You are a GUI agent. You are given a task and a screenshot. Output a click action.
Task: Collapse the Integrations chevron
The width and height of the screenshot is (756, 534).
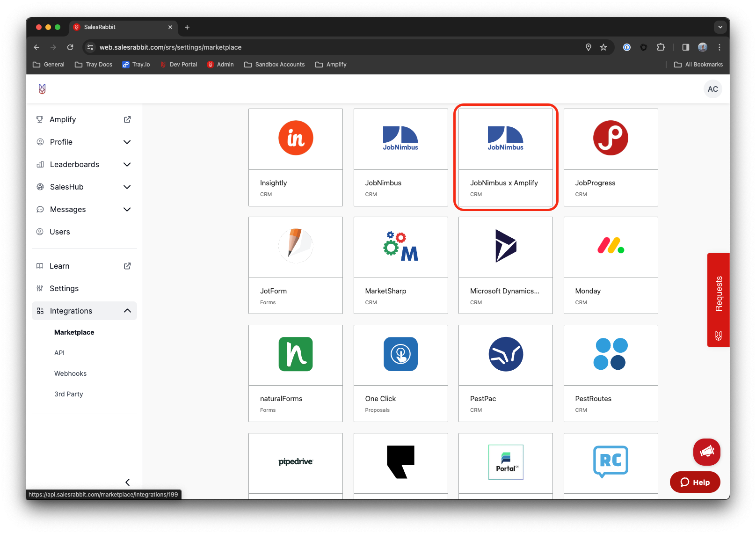point(127,311)
